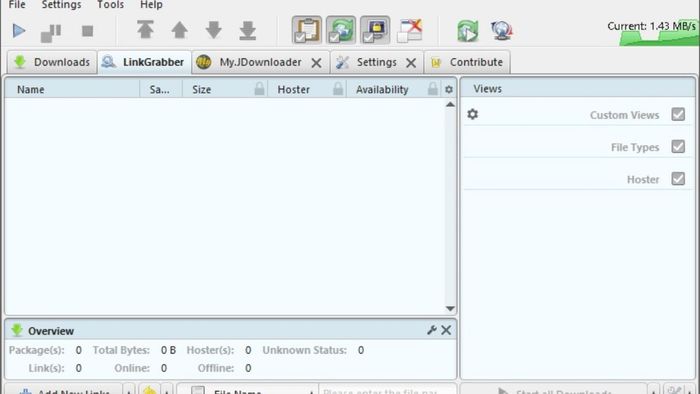The height and width of the screenshot is (394, 700).
Task: Click the file name search field
Action: 388,390
